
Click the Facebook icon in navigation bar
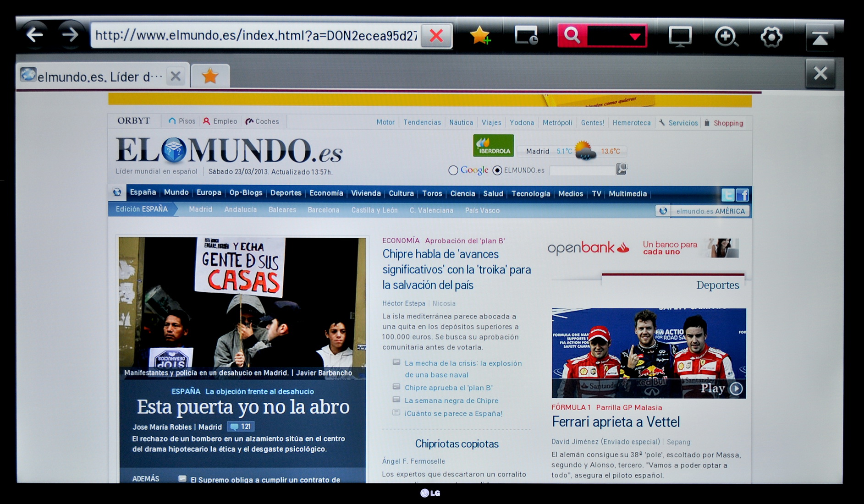coord(742,195)
